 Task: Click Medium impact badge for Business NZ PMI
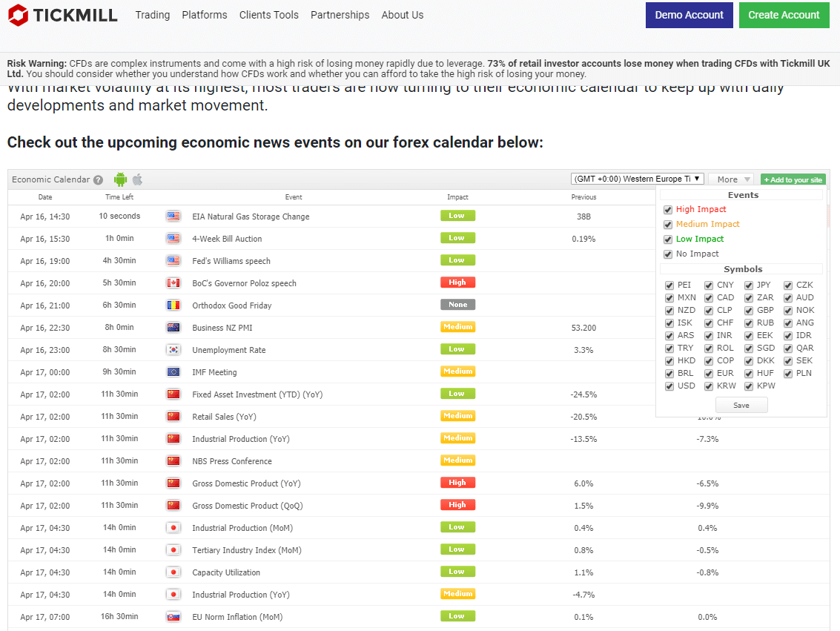457,327
